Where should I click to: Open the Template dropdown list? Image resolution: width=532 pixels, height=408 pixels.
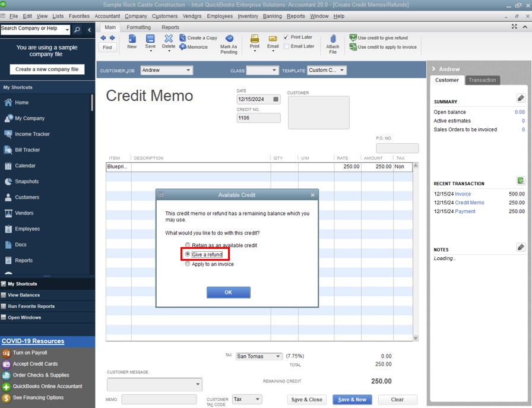[x=342, y=71]
